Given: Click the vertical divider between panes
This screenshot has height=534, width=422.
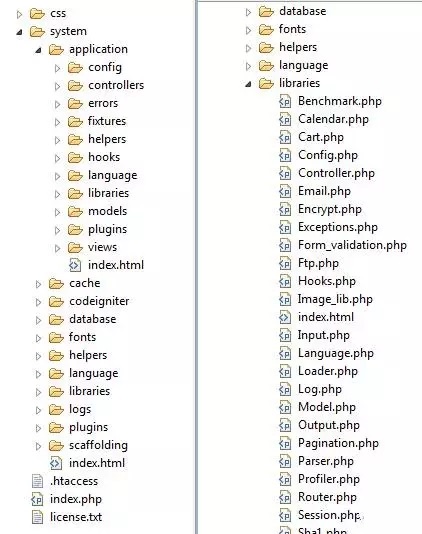Looking at the screenshot, I should [197, 267].
